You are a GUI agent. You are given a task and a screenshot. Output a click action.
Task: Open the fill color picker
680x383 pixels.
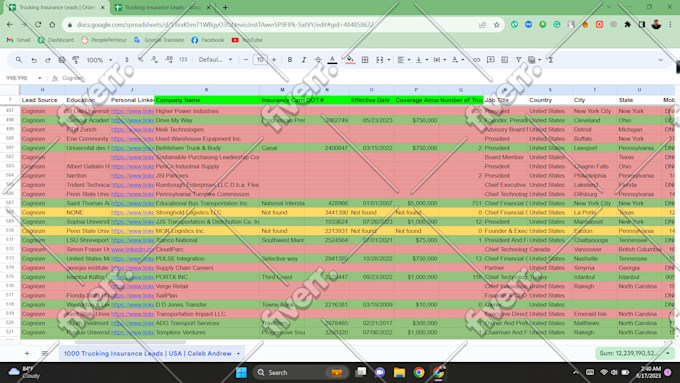[350, 60]
